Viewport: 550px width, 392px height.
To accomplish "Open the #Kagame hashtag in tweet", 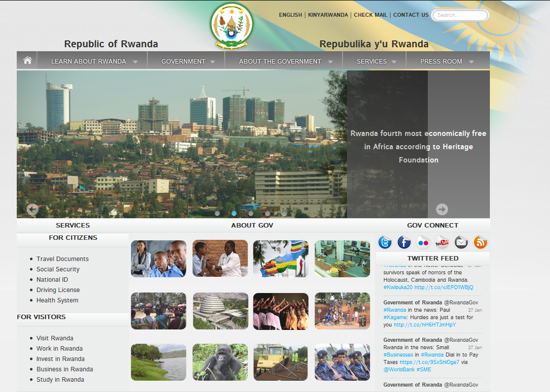I will (395, 317).
